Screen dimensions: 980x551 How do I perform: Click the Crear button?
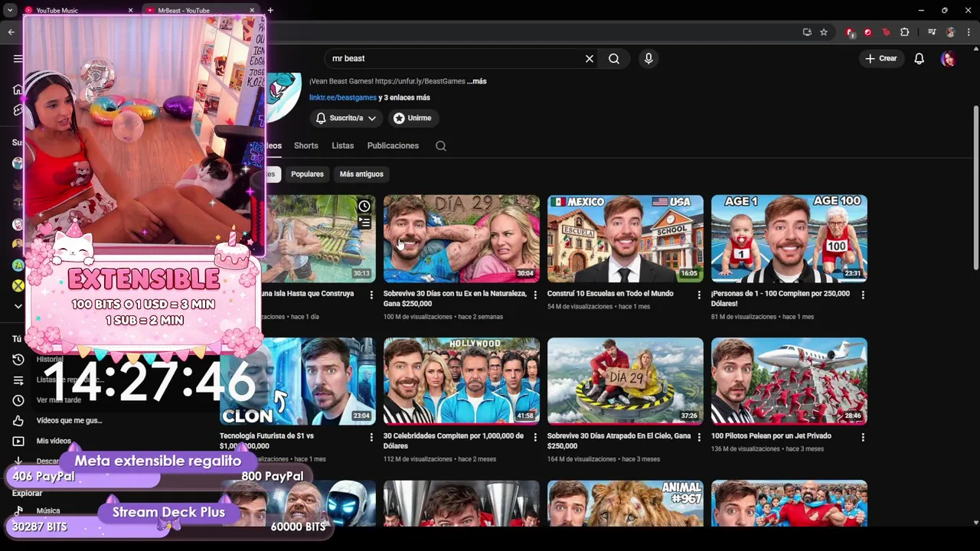(x=880, y=58)
